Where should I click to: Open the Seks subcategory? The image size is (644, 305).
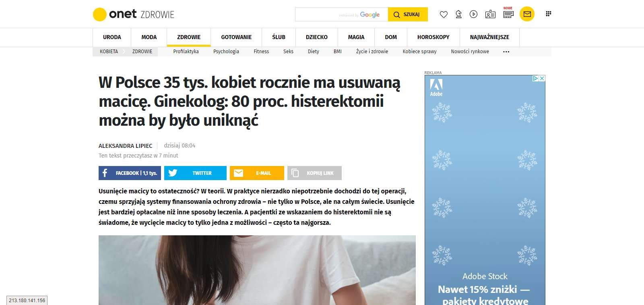point(288,52)
